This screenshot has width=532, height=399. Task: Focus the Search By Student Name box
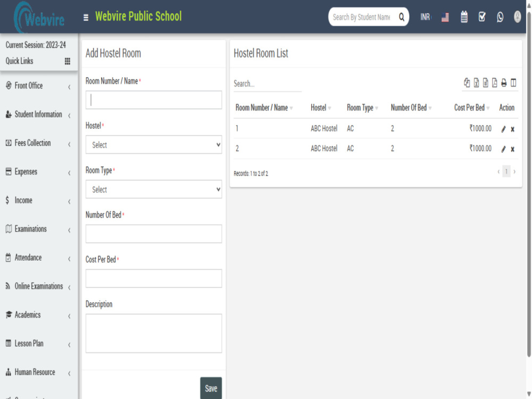point(362,17)
